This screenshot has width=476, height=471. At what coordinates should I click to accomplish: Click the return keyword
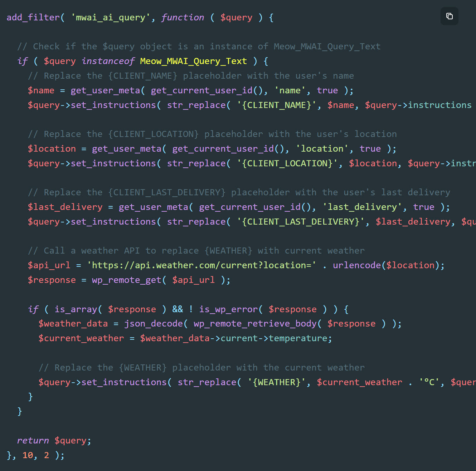(33, 441)
